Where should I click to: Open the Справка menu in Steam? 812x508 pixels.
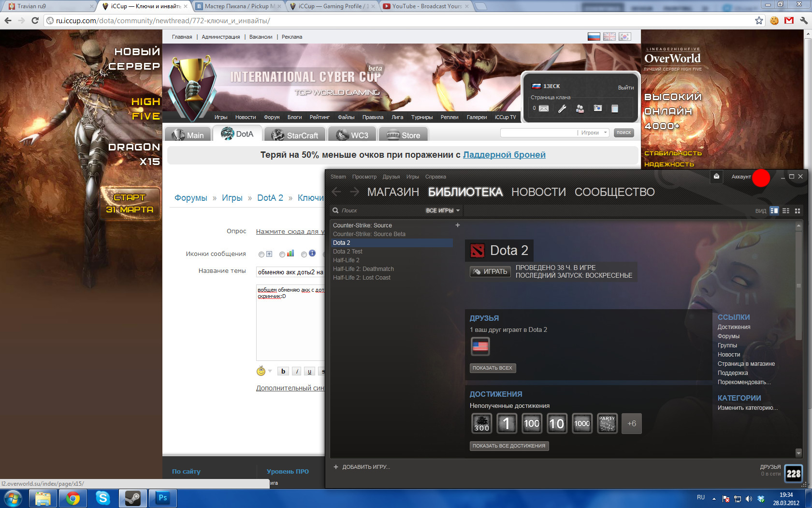tap(435, 177)
